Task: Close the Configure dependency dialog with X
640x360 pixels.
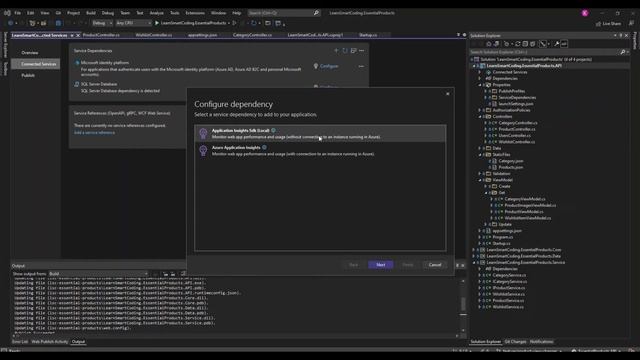Action: (448, 94)
